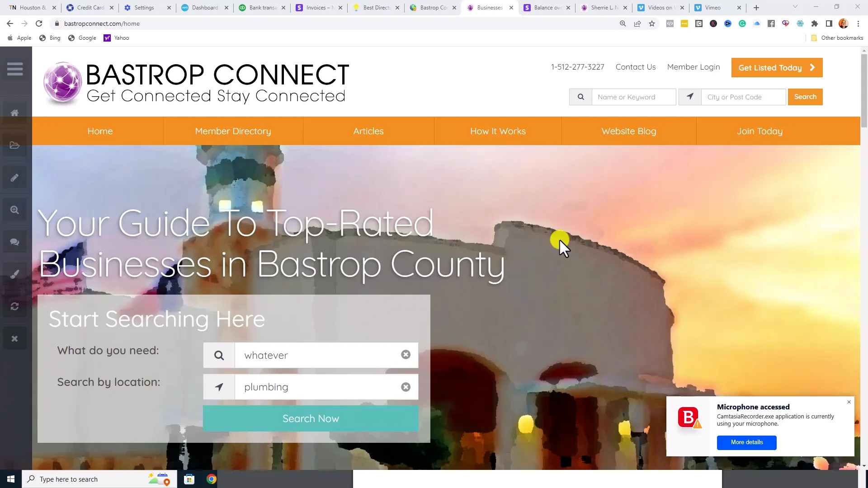Click the paintbrush icon in sidebar
868x488 pixels.
coord(14,274)
